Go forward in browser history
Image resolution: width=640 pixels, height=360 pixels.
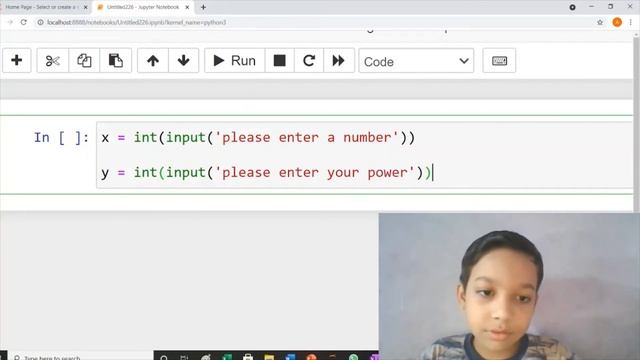click(x=10, y=22)
